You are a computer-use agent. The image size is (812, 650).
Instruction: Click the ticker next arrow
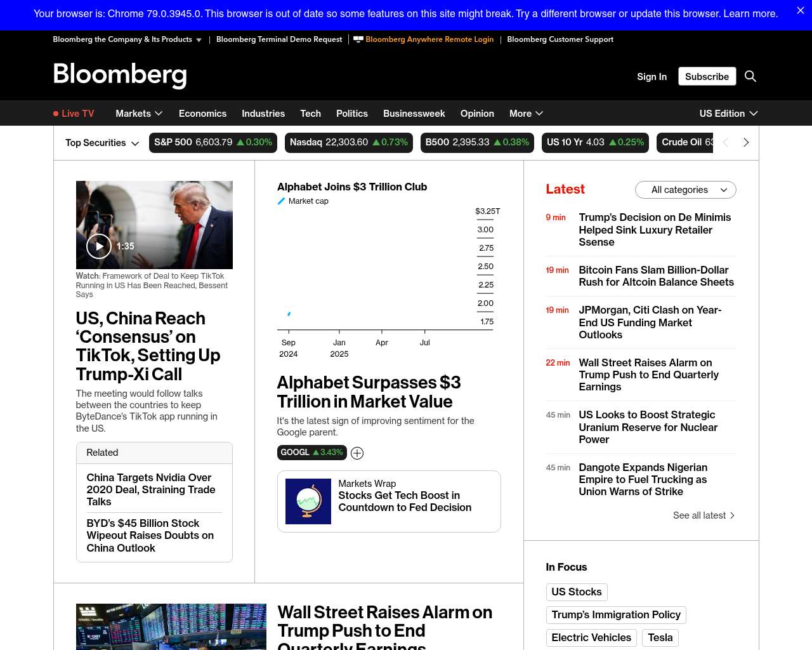pyautogui.click(x=746, y=143)
